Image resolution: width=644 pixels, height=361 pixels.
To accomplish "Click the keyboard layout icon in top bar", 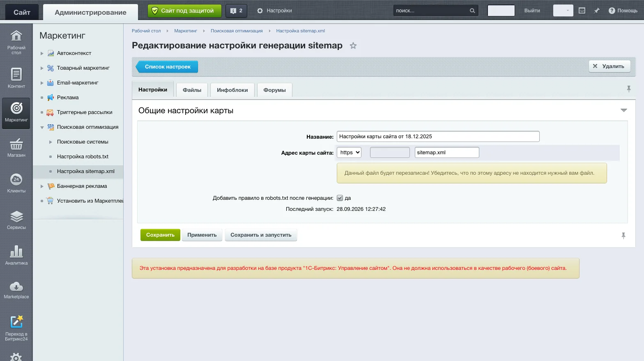I will tap(582, 11).
